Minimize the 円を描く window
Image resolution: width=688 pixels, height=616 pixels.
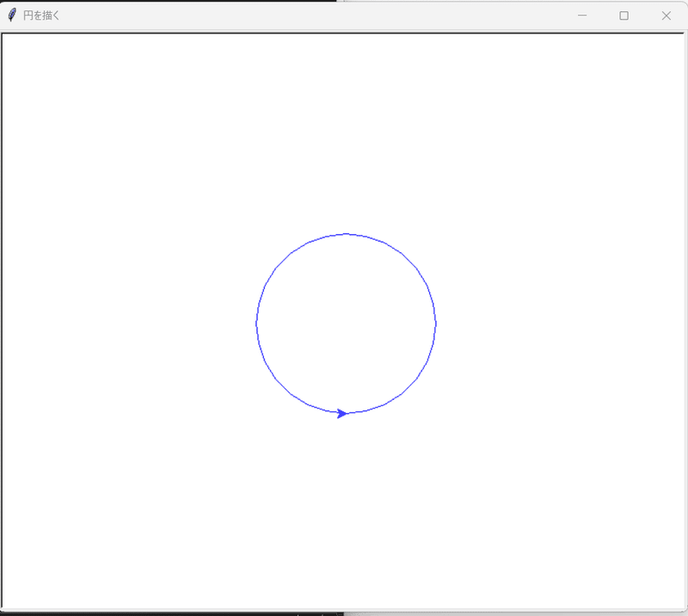(x=582, y=15)
